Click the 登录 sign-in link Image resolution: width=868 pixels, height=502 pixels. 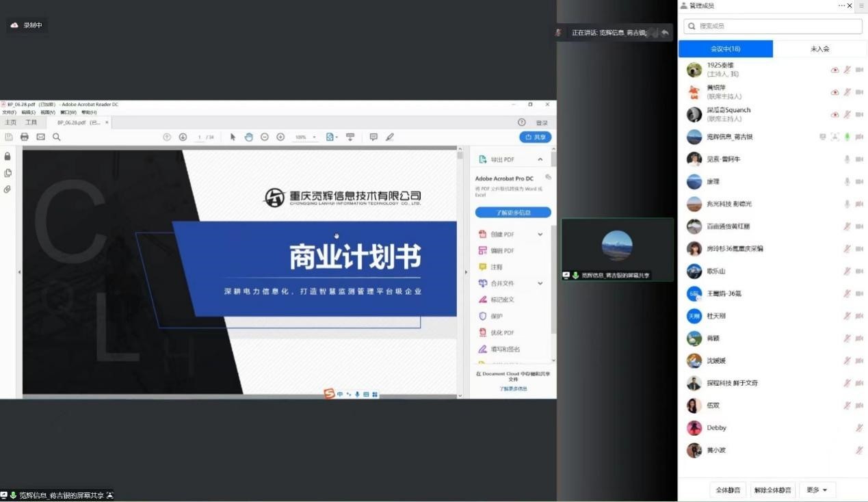tap(542, 122)
